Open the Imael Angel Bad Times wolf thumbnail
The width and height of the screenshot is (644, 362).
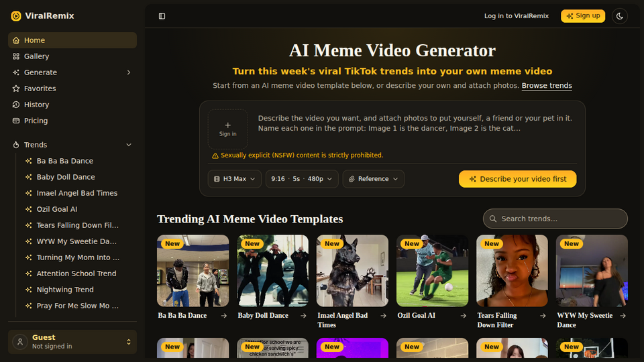coord(352,271)
